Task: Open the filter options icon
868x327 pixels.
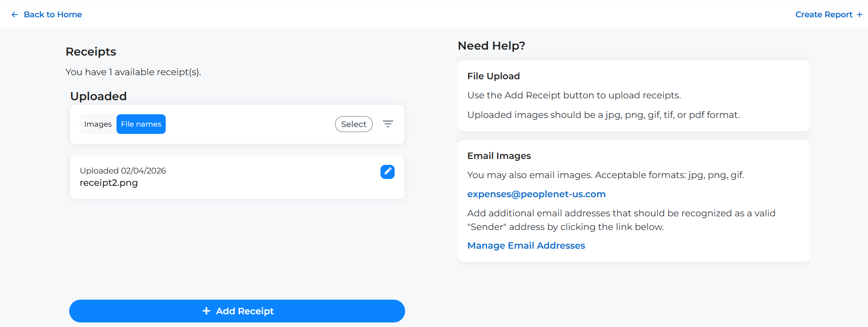Action: (388, 124)
